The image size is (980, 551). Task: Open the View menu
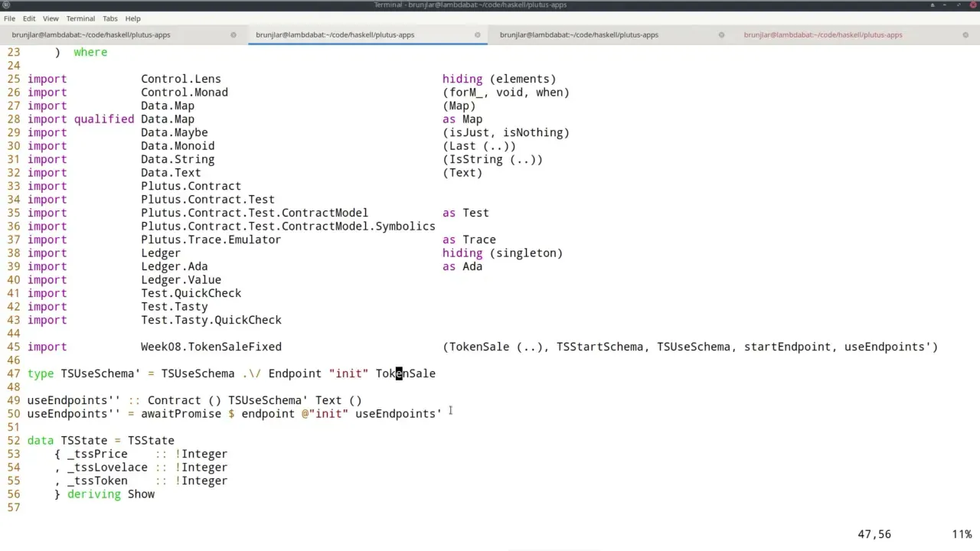coord(51,18)
